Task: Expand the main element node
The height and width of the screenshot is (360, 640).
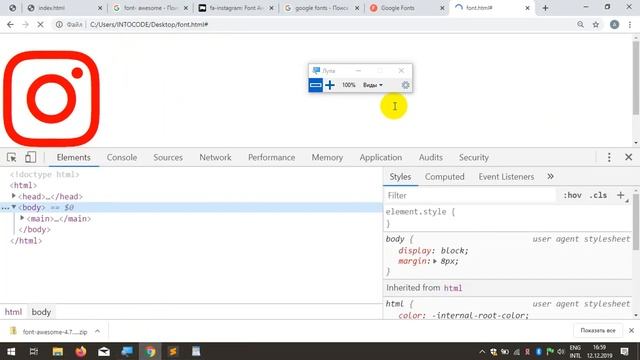Action: tap(22, 218)
